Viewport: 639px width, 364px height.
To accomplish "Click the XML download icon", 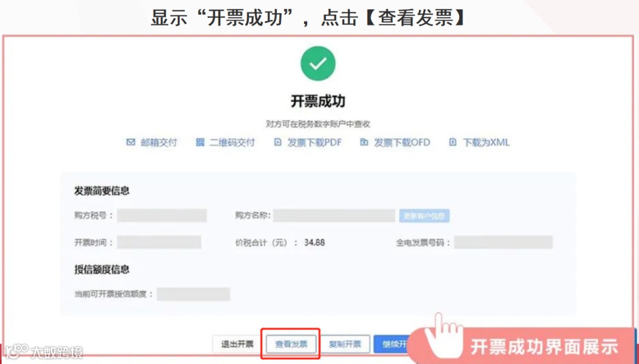I will (453, 142).
